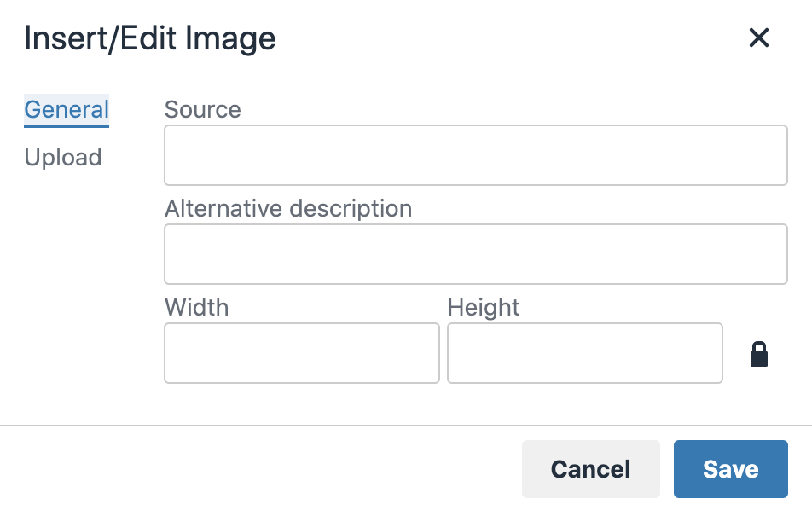Cancel the image insertion
This screenshot has width=812, height=510.
pyautogui.click(x=591, y=469)
